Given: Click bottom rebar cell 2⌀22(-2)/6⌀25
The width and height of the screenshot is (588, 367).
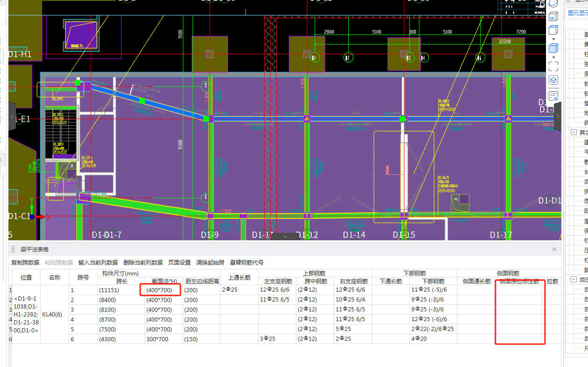Looking at the screenshot, I should (433, 329).
